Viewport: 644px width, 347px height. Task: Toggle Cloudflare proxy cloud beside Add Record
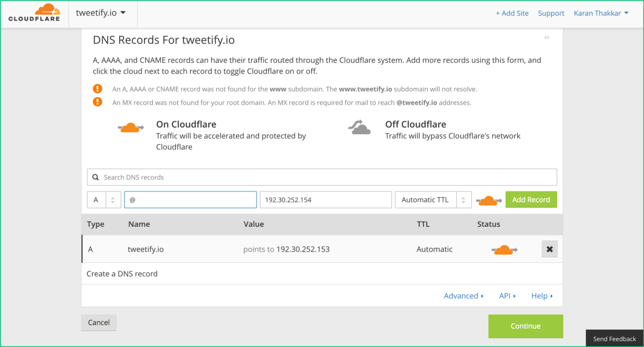tap(488, 200)
